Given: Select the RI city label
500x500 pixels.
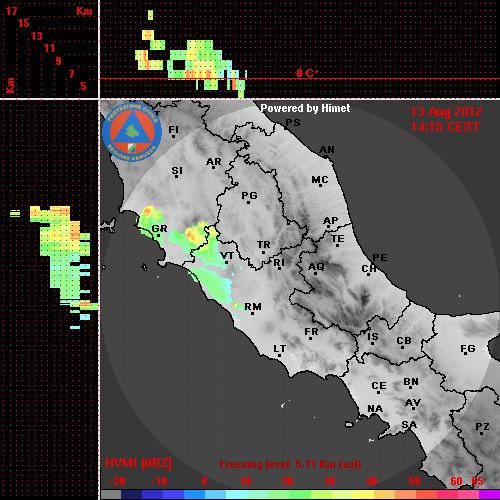Looking at the screenshot, I should (279, 263).
